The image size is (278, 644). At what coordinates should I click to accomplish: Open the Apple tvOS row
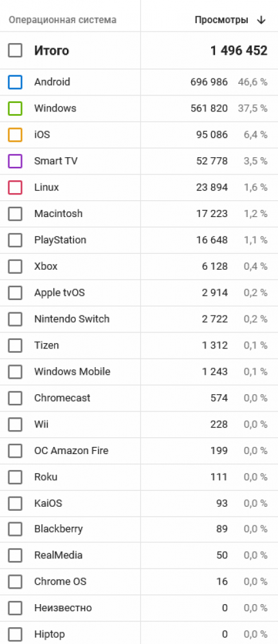click(139, 293)
